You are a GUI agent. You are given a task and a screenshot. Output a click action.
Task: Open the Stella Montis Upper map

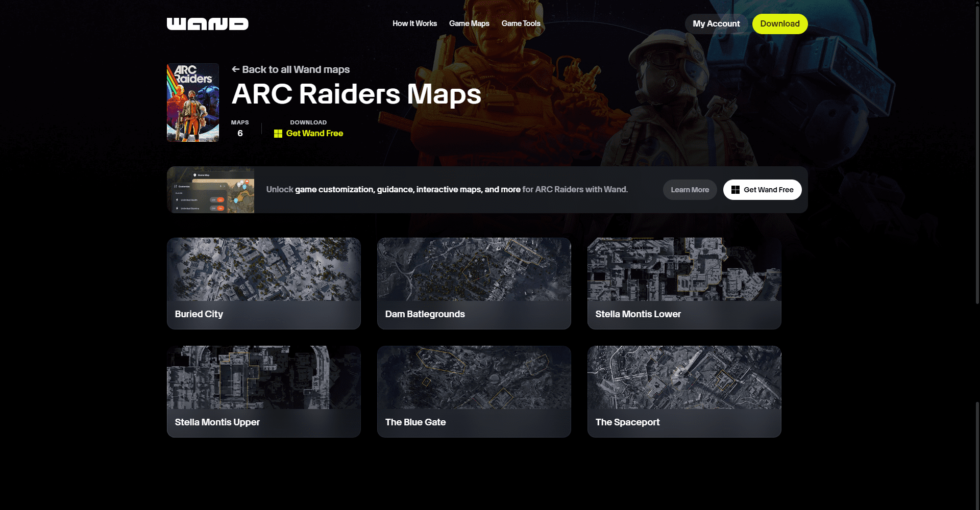(263, 391)
